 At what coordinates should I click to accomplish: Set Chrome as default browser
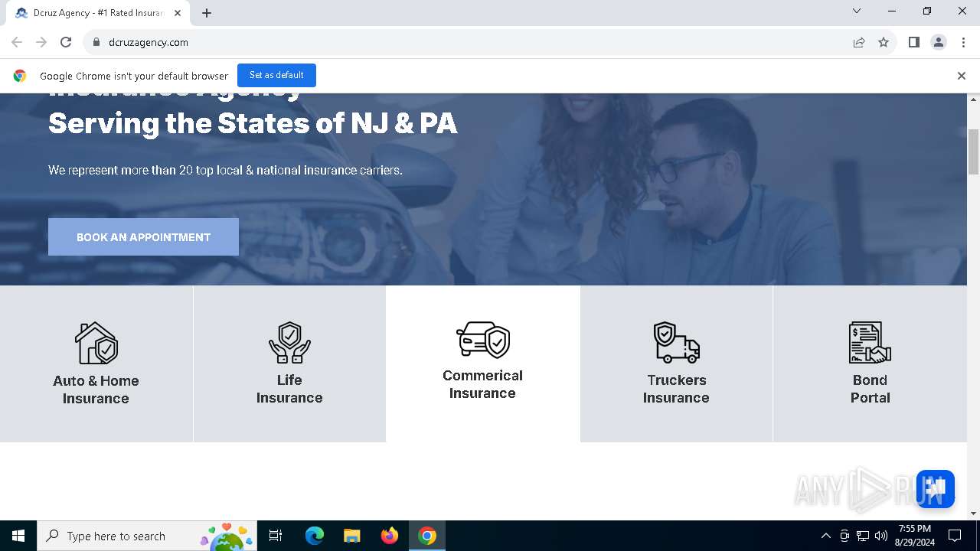(276, 75)
